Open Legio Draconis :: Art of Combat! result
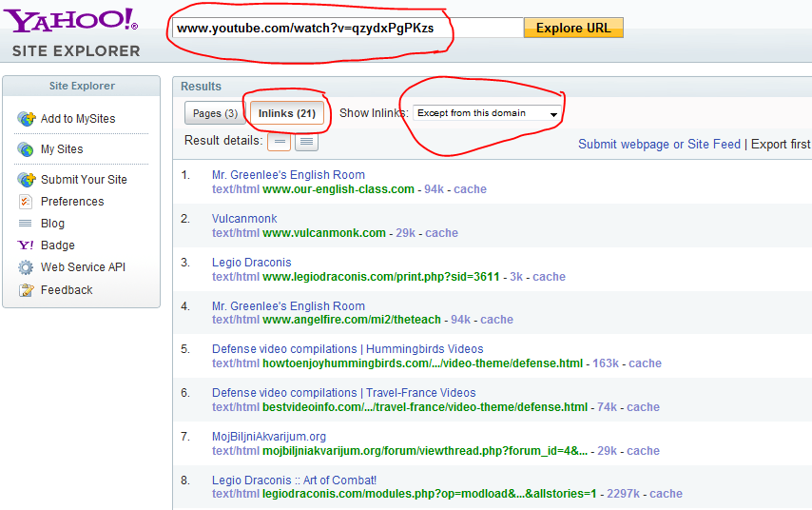Screen dimensions: 812x510 click(x=294, y=481)
